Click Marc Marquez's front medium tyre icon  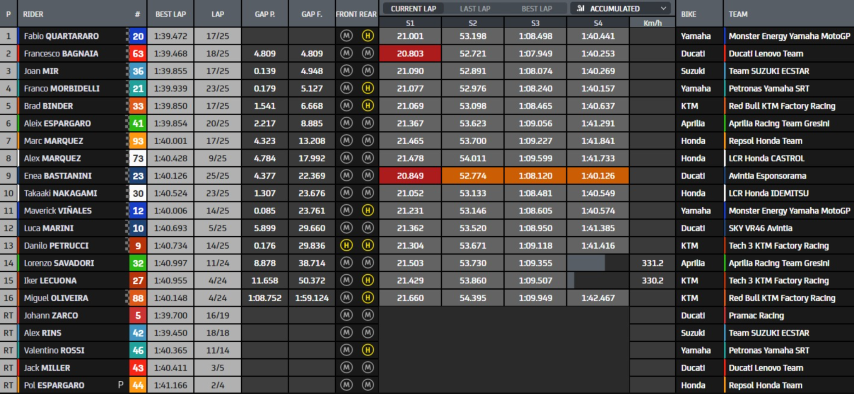tap(346, 141)
